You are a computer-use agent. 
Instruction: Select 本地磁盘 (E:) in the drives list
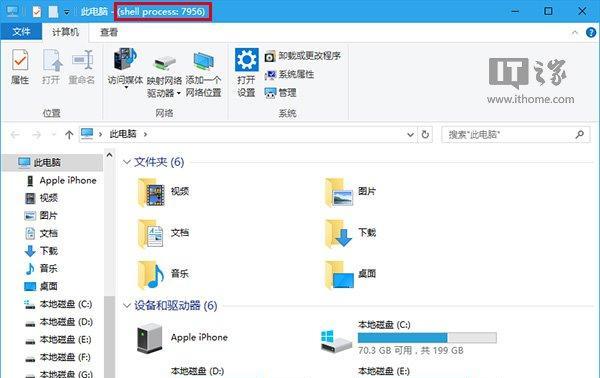coord(384,371)
